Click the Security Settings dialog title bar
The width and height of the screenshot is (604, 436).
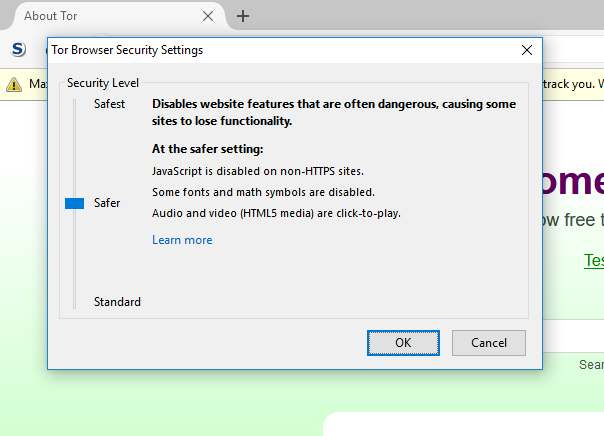pyautogui.click(x=280, y=49)
